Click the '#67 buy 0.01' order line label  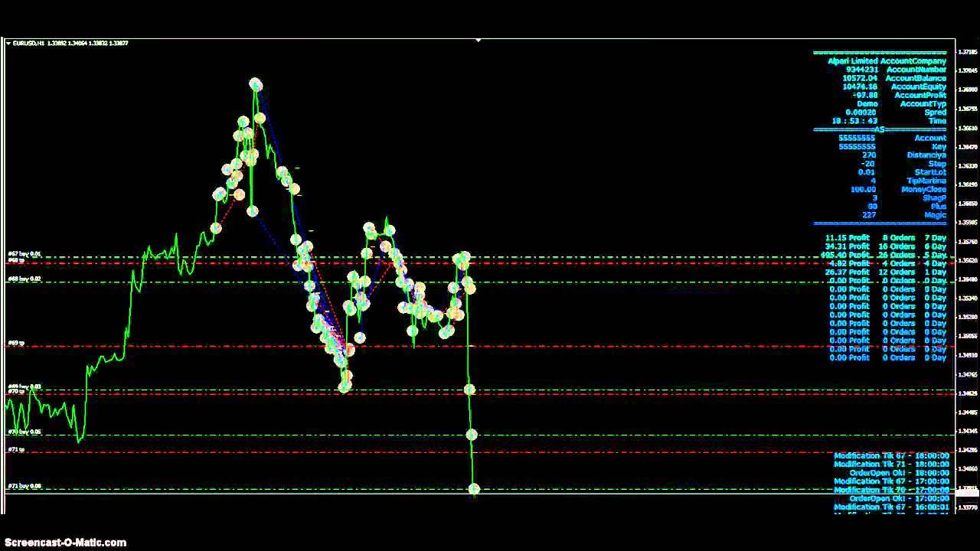point(24,253)
